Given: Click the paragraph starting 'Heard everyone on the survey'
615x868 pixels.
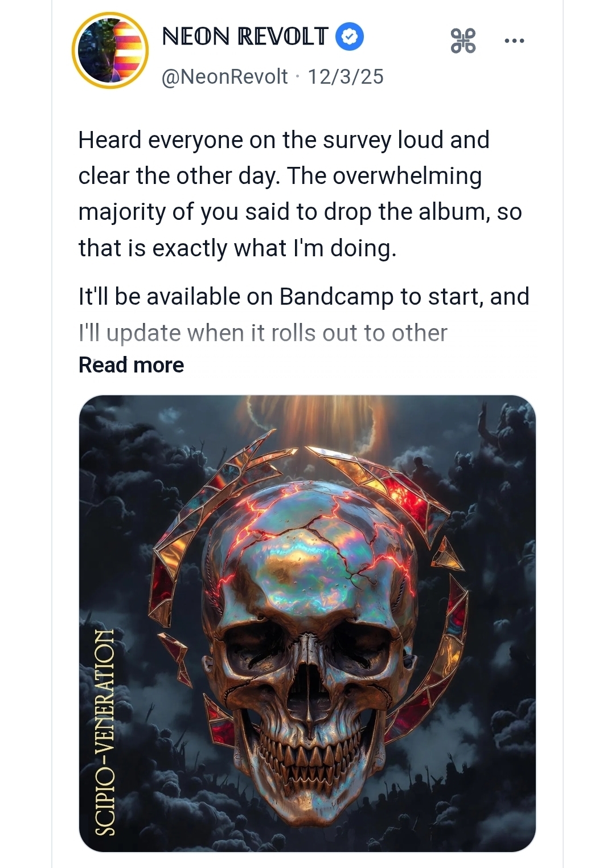Looking at the screenshot, I should coord(284,140).
